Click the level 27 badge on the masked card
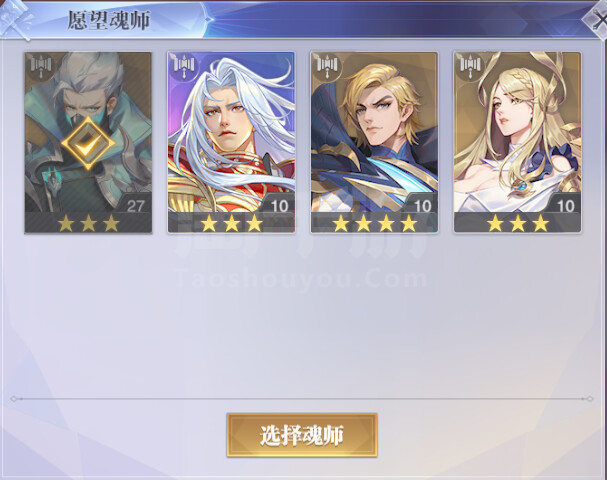 135,206
